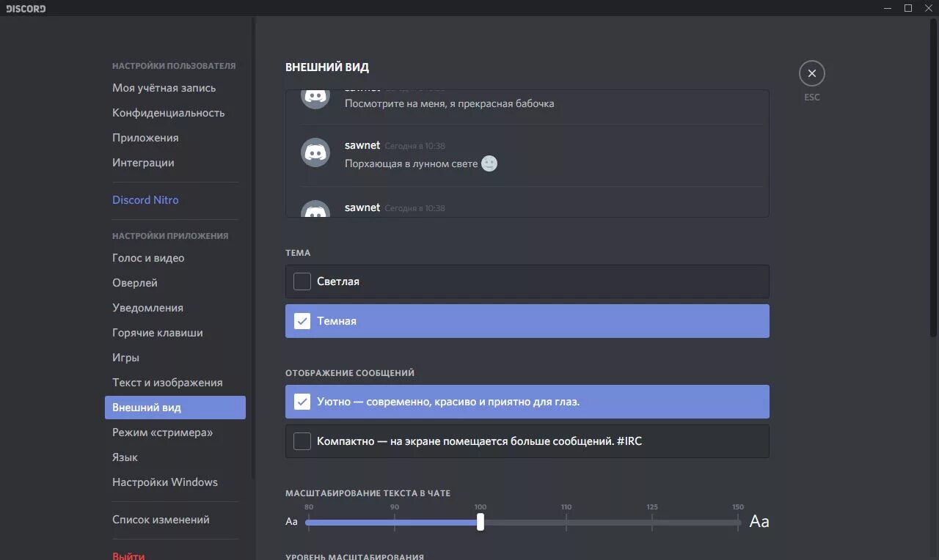
Task: Select the 'Светлая' theme checkbox
Action: click(x=302, y=281)
